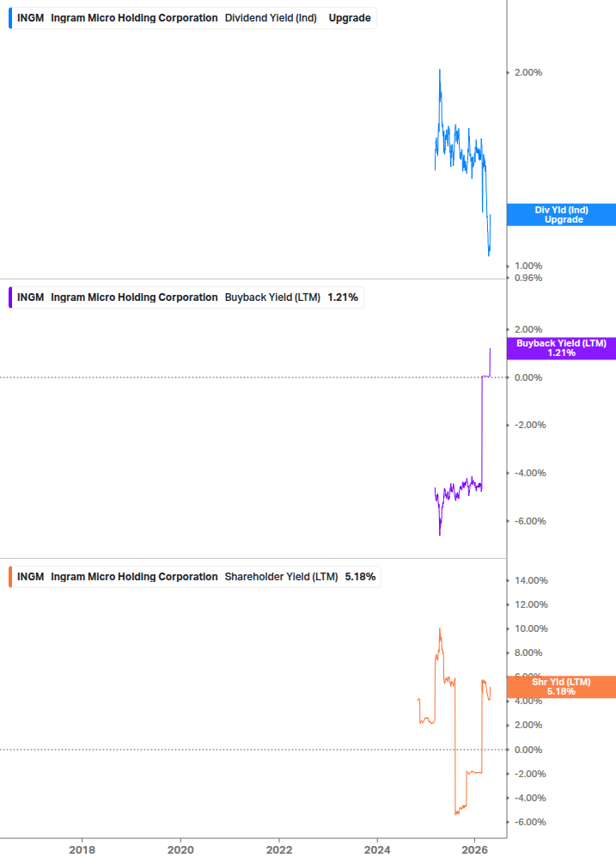
Task: Click the 1.21% value in buyback legend
Action: click(x=343, y=297)
